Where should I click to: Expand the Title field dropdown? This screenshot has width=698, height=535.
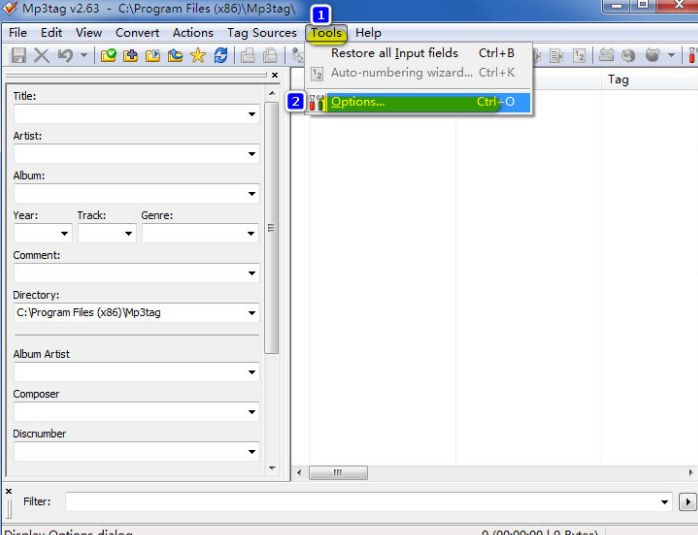[x=252, y=114]
